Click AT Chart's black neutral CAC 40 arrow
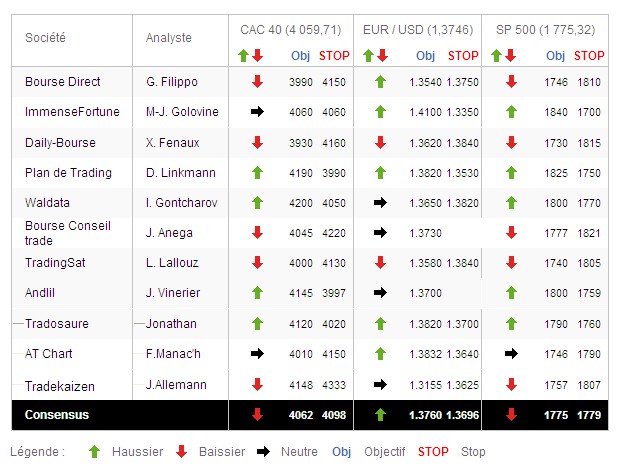The width and height of the screenshot is (621, 468). point(257,354)
